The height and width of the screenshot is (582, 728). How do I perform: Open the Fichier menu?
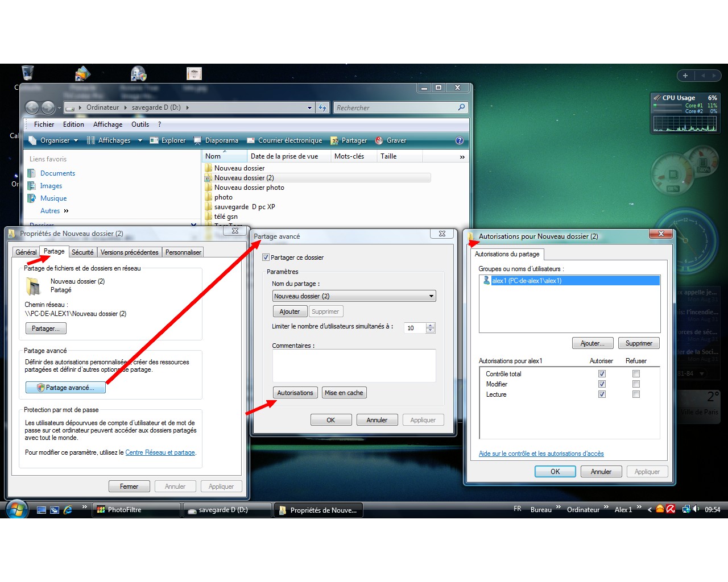point(44,124)
